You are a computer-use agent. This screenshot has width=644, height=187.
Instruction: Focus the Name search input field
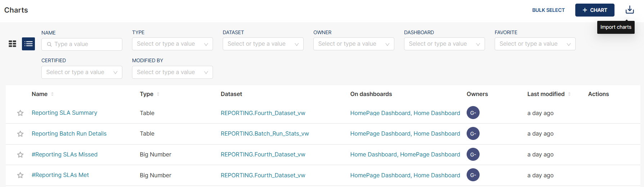(86, 44)
